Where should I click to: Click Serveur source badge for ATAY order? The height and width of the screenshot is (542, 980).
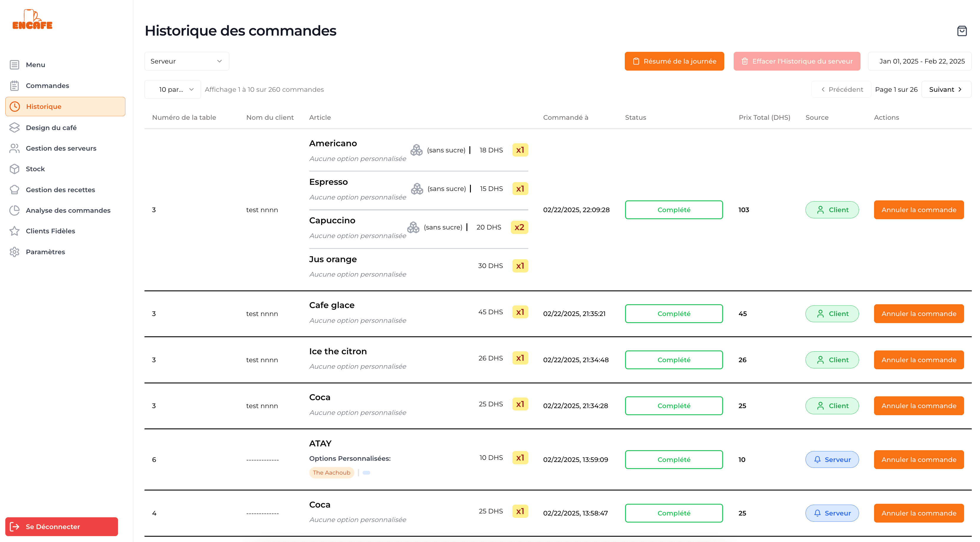click(832, 459)
